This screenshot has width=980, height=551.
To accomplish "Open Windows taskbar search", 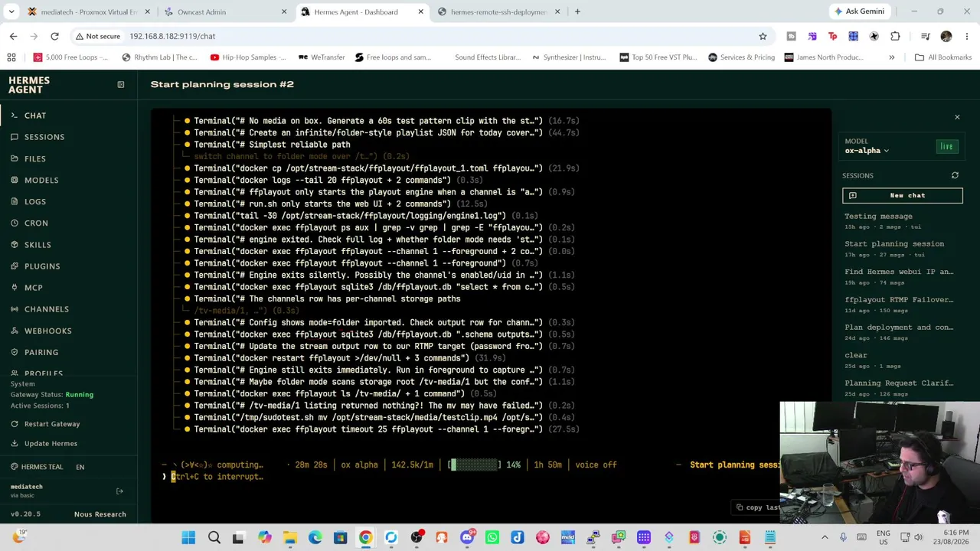I will pyautogui.click(x=214, y=538).
